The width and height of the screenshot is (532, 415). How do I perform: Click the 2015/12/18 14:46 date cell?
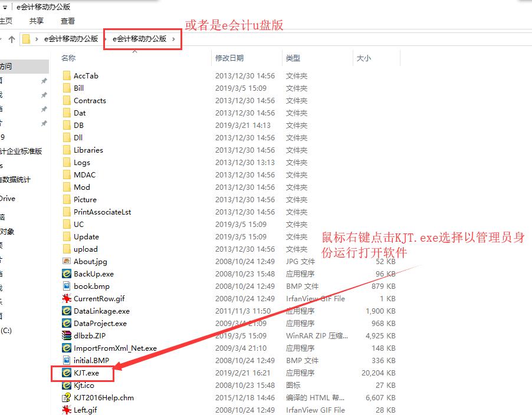pos(245,398)
